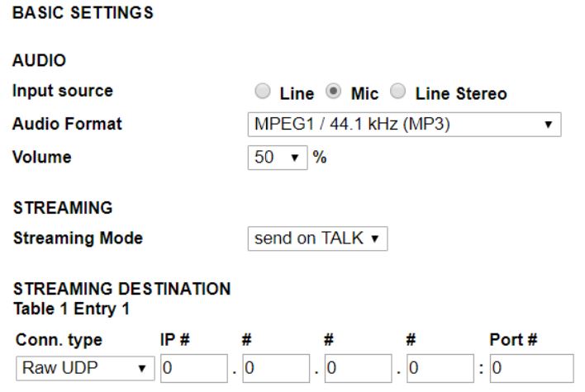Image resolution: width=585 pixels, height=392 pixels.
Task: Choose Line Stereo as input source
Action: [x=398, y=94]
